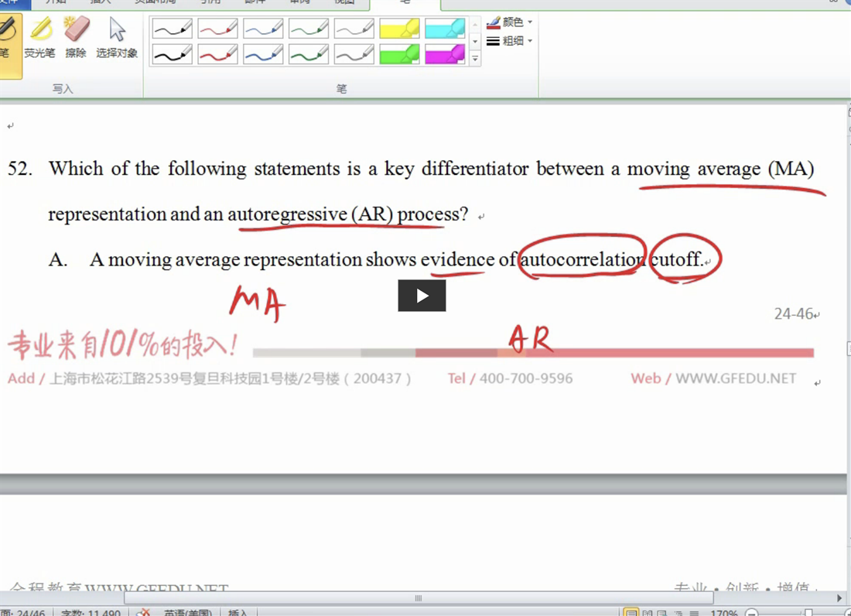Screen dimensions: 851x616
Task: Activate the Eraser (擦除) tool
Action: (76, 37)
